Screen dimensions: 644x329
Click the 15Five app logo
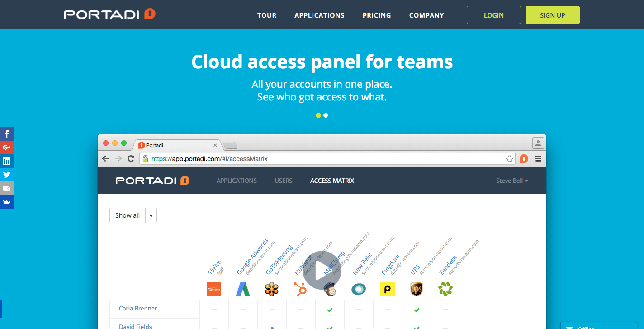(214, 289)
